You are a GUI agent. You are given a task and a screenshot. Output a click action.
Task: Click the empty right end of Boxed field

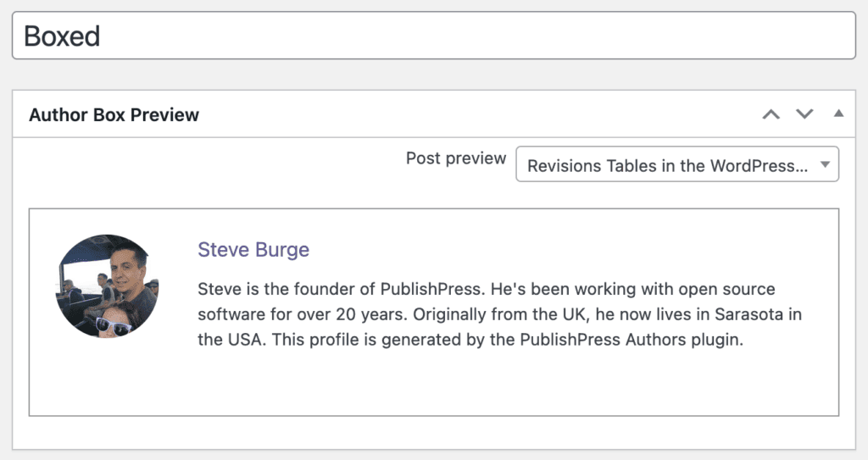[763, 36]
